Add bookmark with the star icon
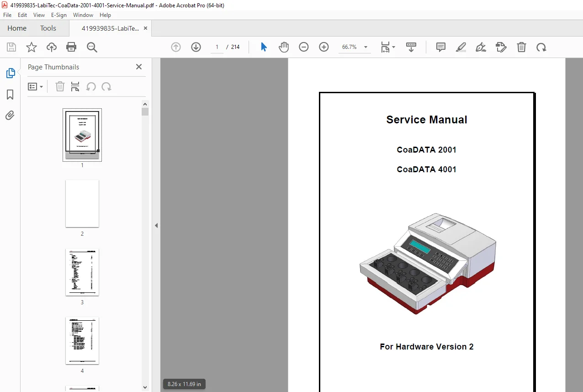This screenshot has width=583, height=392. (x=32, y=47)
